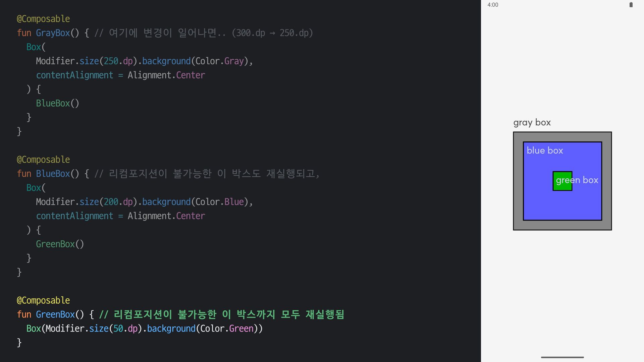Click the blue box label text
Screen dimensions: 644x362
545,150
